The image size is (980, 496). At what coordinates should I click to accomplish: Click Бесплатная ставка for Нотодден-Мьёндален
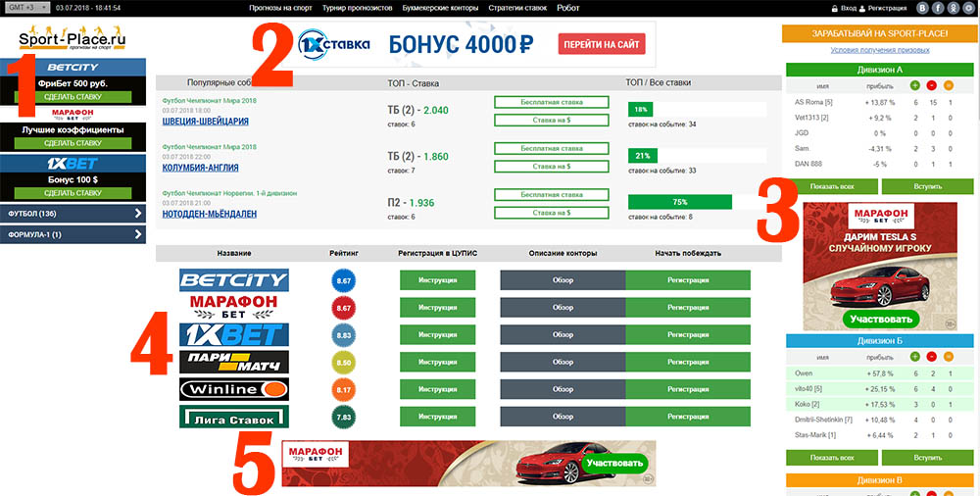click(551, 194)
